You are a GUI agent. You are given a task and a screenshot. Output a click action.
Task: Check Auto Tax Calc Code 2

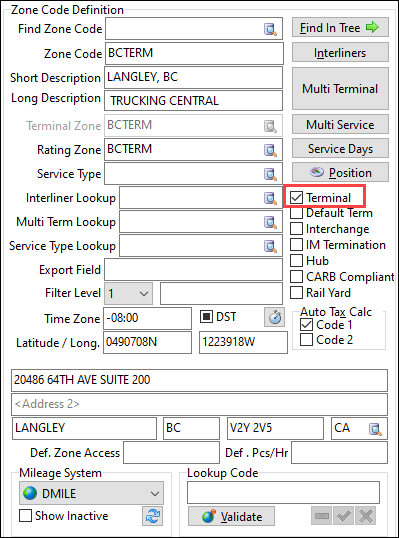(306, 340)
